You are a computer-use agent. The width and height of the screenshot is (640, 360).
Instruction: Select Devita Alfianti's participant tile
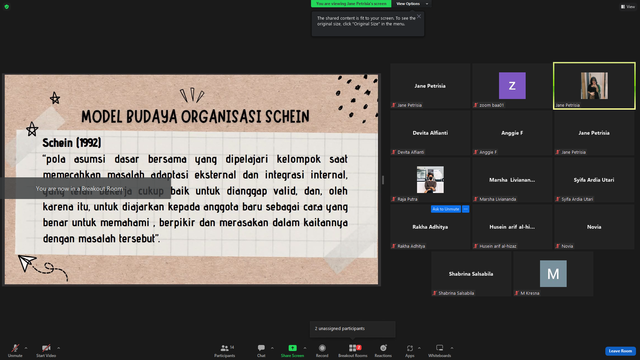[x=430, y=133]
